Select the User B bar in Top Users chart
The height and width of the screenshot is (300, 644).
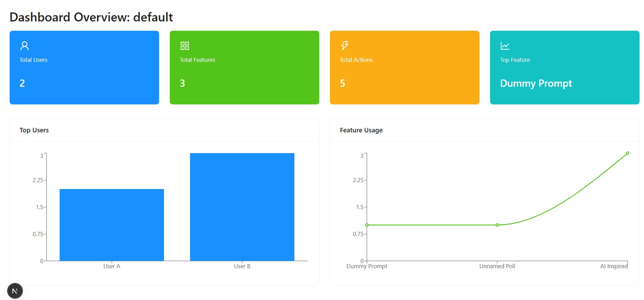[x=242, y=207]
